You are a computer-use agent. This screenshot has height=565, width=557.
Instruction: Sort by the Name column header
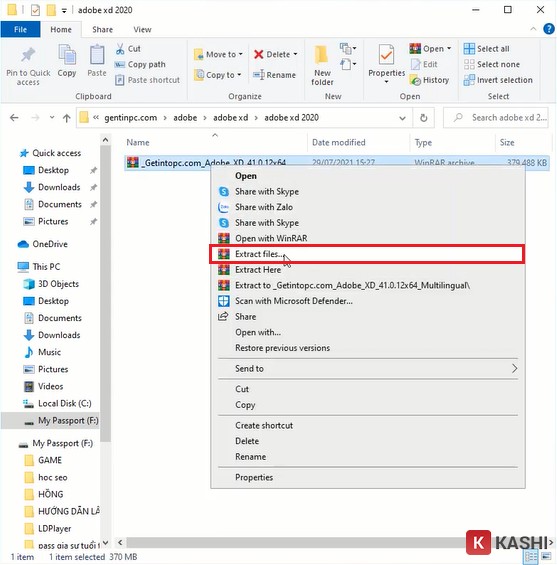[x=138, y=143]
